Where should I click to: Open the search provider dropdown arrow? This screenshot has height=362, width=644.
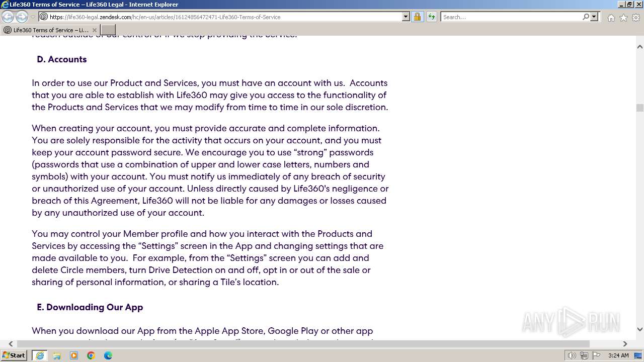(x=594, y=17)
